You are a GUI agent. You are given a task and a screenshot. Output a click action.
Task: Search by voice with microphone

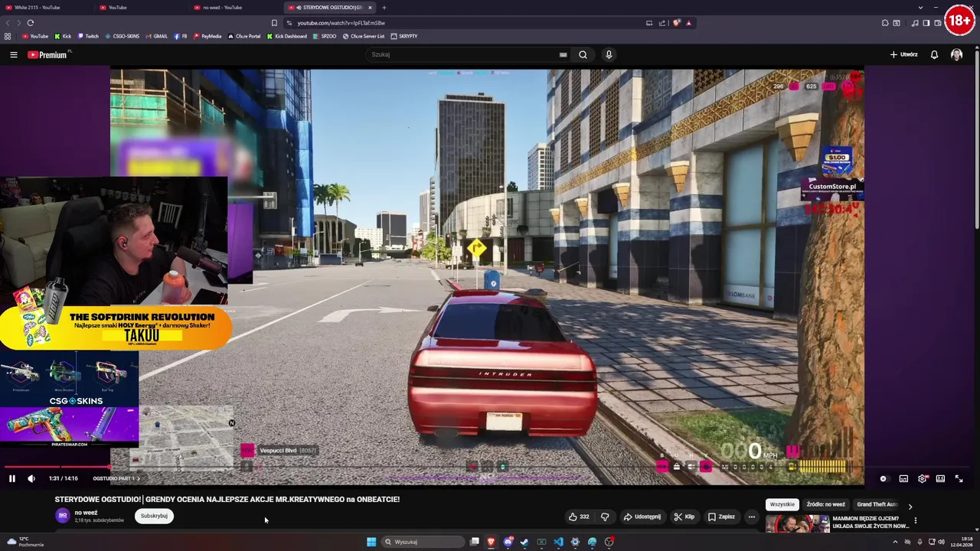pos(609,54)
